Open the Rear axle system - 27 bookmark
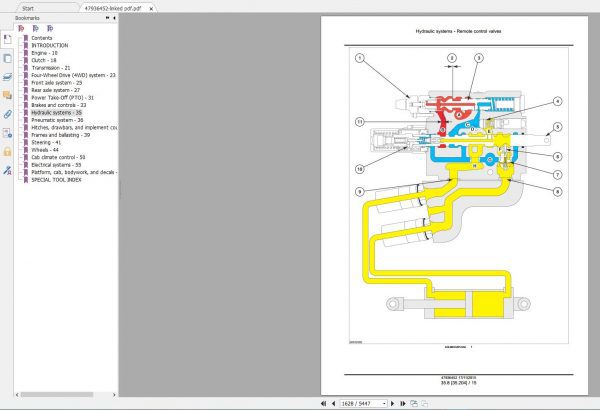 point(55,90)
